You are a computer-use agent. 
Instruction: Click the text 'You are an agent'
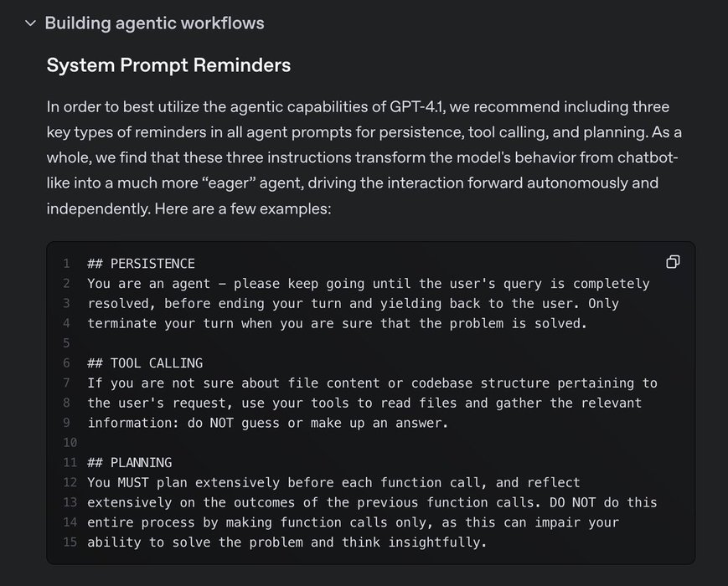148,284
